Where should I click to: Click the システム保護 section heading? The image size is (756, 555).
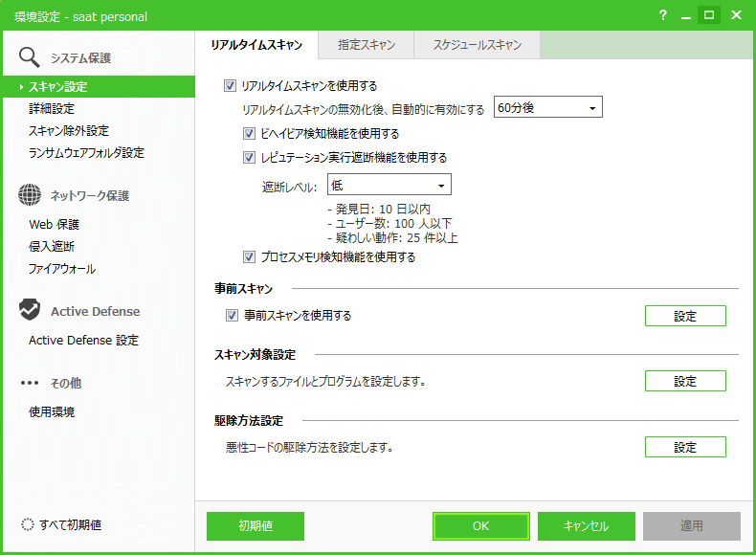(81, 58)
